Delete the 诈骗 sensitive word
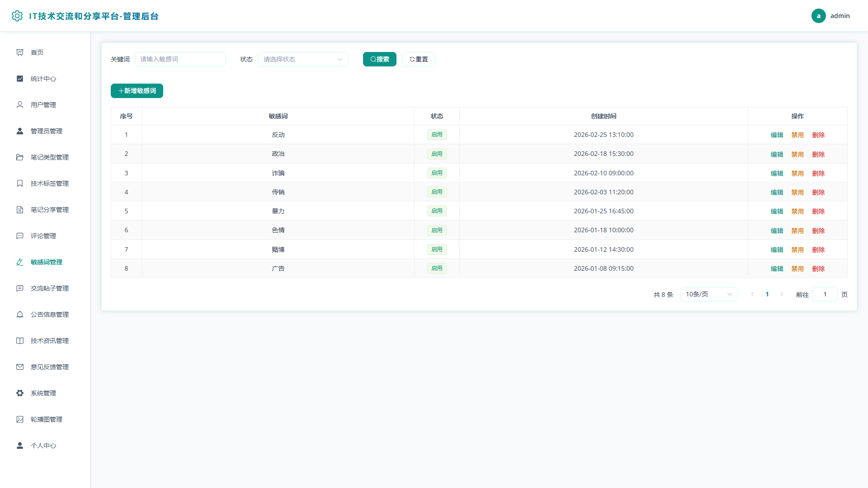 tap(818, 174)
